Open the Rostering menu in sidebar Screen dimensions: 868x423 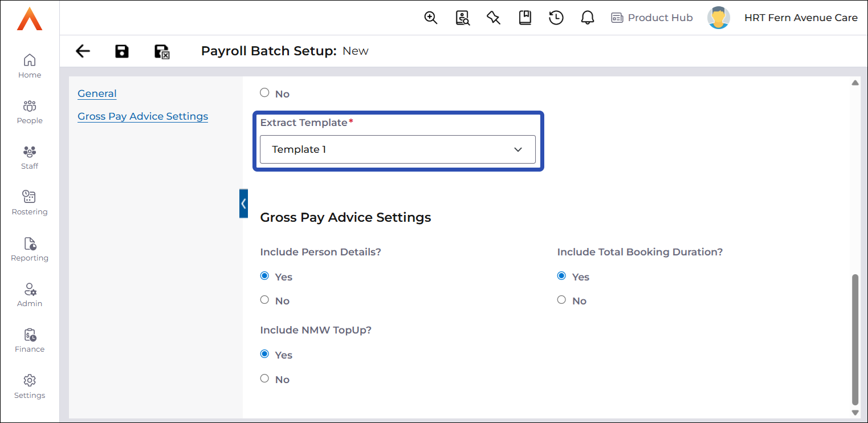30,202
